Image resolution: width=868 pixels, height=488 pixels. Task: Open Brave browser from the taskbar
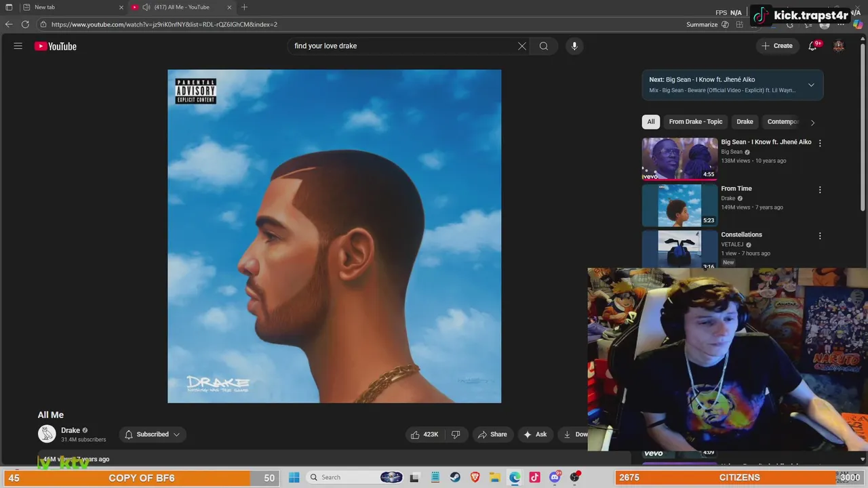click(475, 477)
